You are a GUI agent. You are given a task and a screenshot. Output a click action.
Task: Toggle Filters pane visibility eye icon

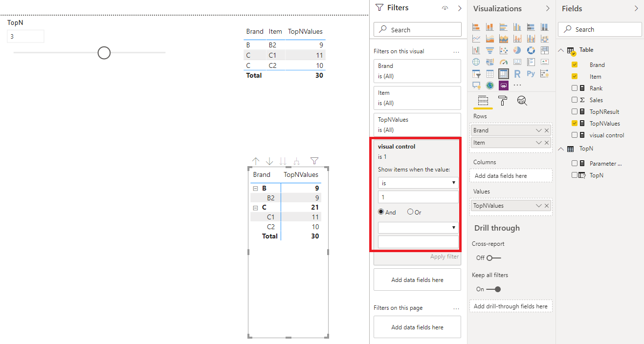(445, 8)
